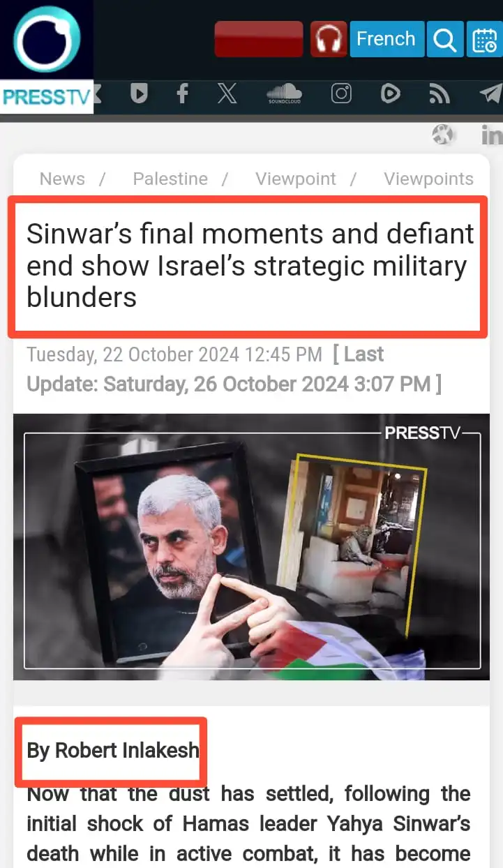
Task: Click the globe icon below social bar
Action: pyautogui.click(x=443, y=134)
